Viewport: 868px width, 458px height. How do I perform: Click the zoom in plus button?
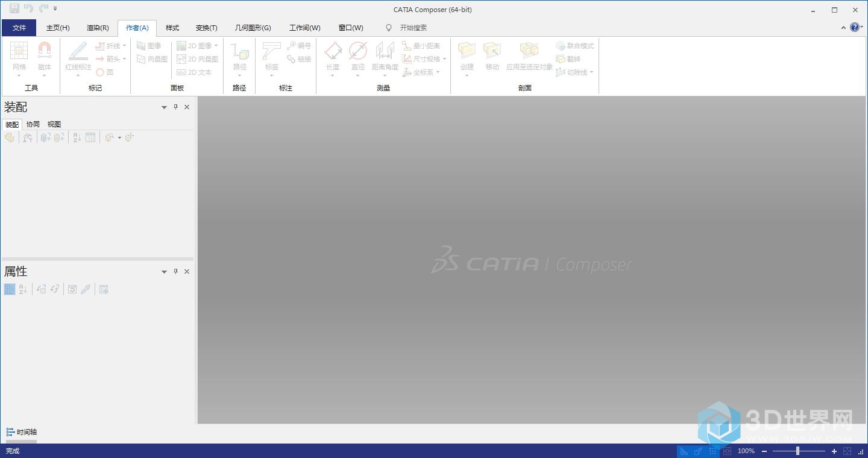coord(834,451)
